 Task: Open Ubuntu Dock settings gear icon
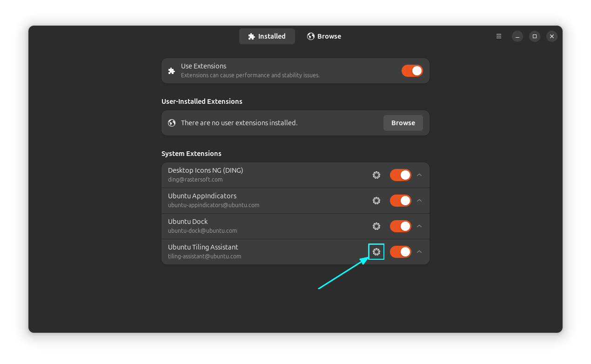[x=376, y=226]
